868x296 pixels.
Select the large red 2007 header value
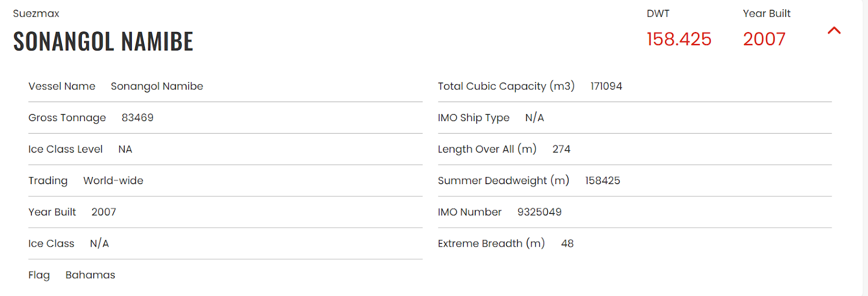click(764, 39)
